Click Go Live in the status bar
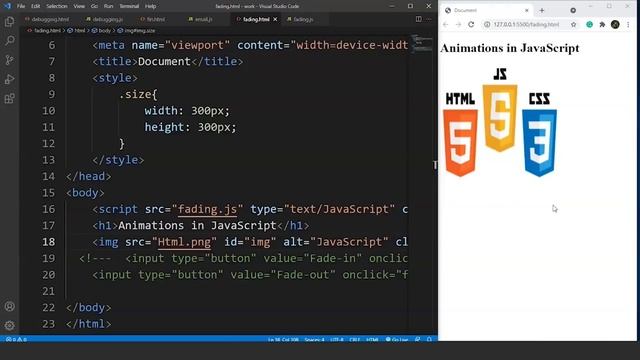 pos(397,340)
